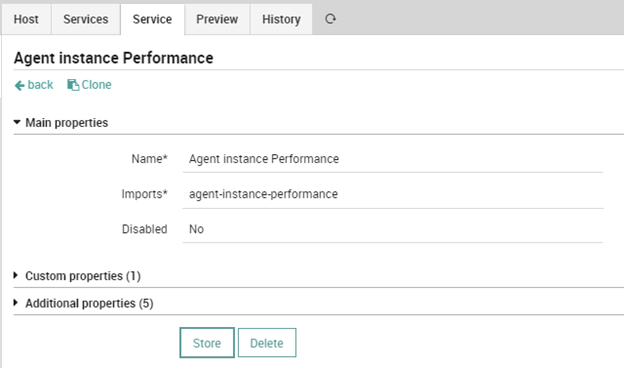Screen dimensions: 624x368
Task: Click the Delete button
Action: coord(267,343)
